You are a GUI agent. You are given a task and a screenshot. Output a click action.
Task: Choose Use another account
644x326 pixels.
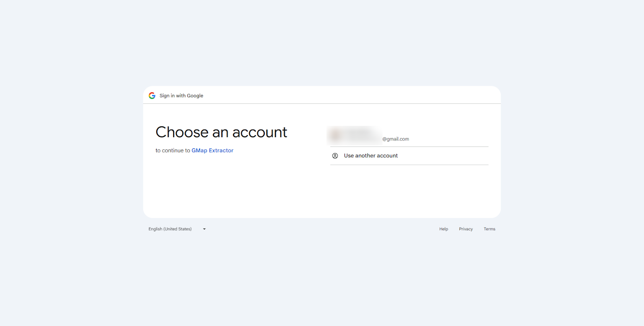(370, 155)
